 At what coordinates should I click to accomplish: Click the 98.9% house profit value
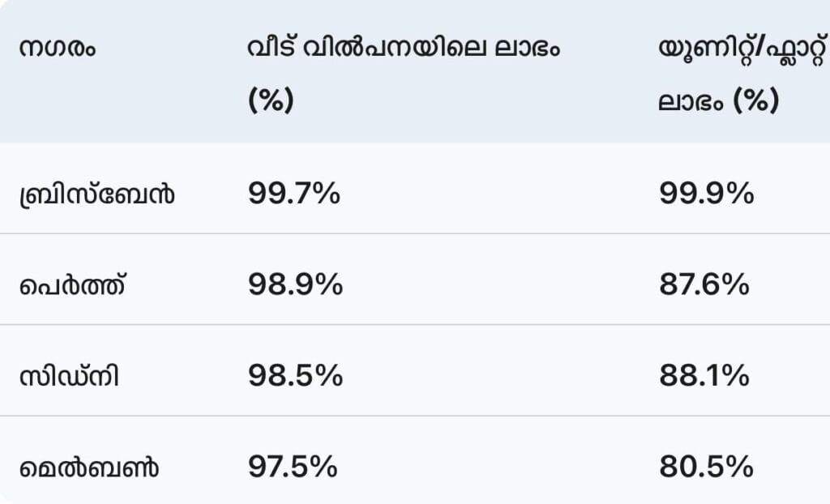click(x=295, y=284)
